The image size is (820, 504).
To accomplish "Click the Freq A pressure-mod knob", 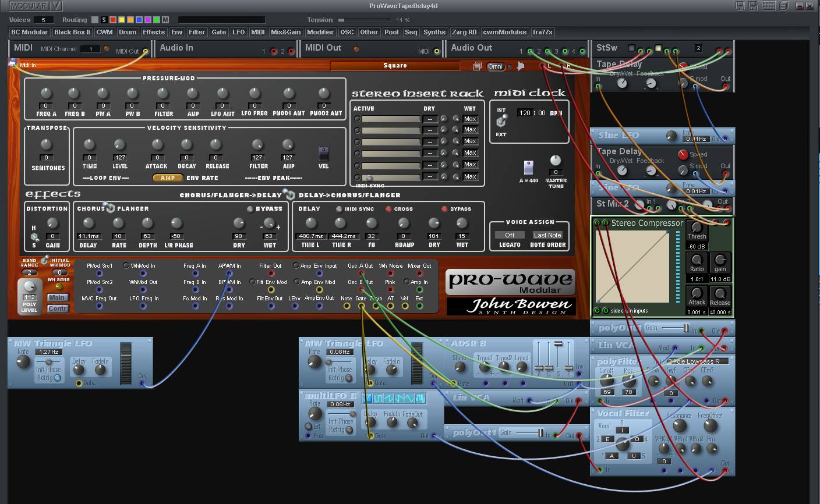I will (46, 93).
